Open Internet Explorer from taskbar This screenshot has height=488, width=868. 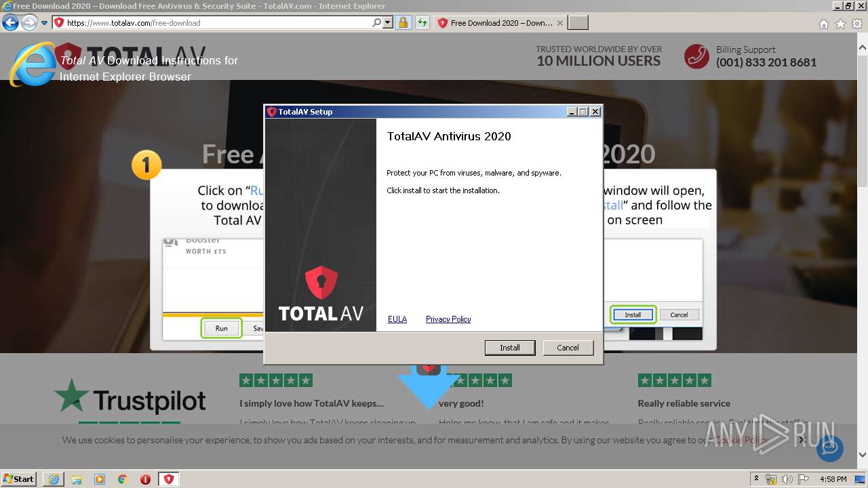54,479
